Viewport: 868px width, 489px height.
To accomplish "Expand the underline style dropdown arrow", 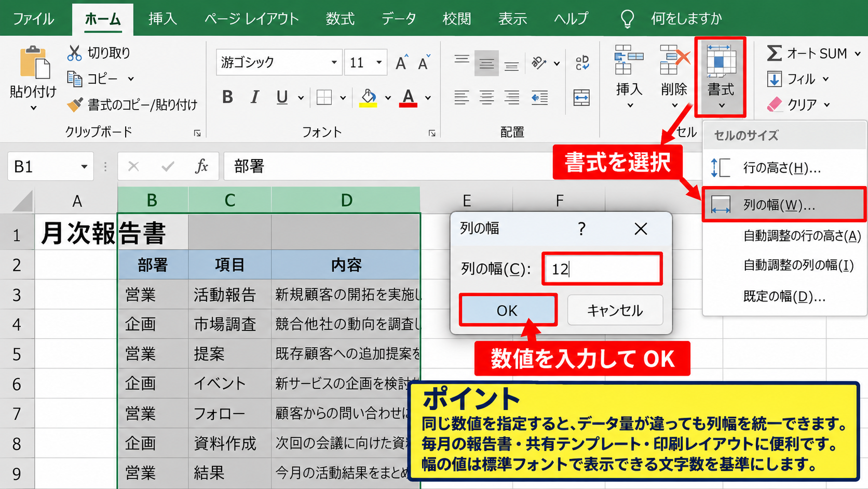I will click(301, 98).
